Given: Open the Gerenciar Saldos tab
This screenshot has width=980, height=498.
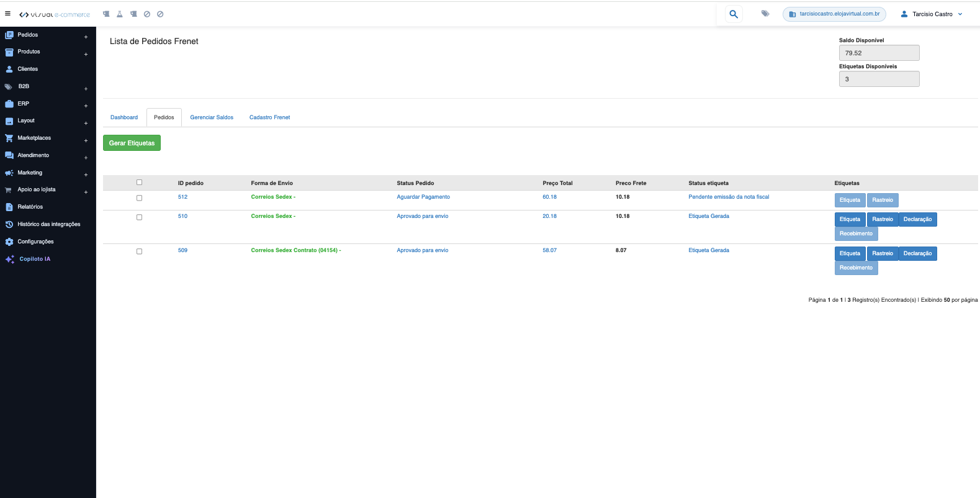Looking at the screenshot, I should click(x=212, y=117).
